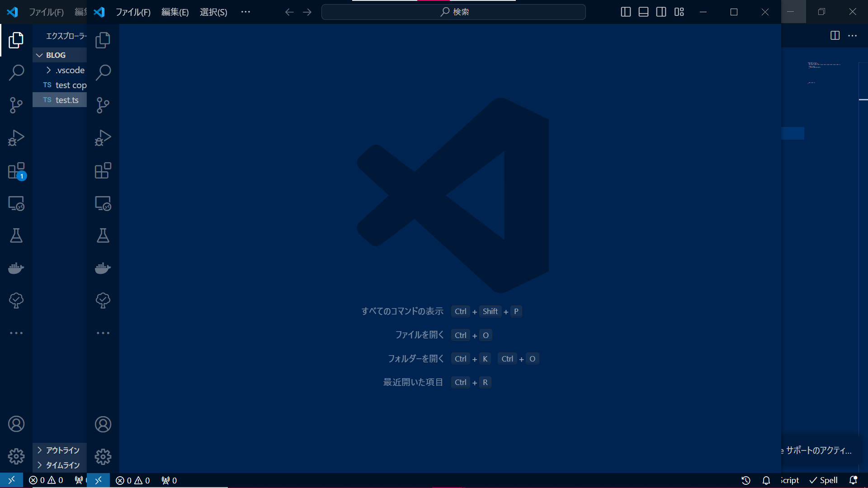This screenshot has width=868, height=488.
Task: Open more actions ellipsis in back window editor
Action: 853,36
